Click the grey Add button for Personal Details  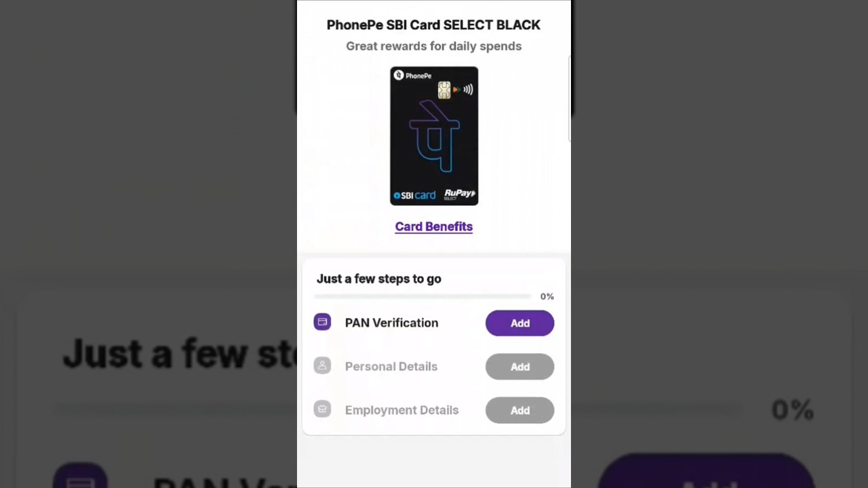[519, 367]
